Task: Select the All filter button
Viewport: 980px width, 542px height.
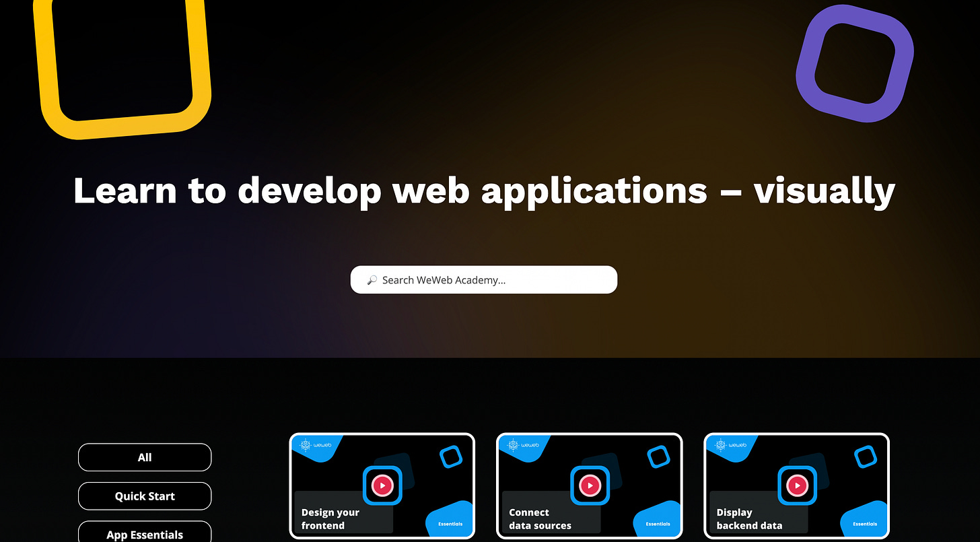Action: click(x=145, y=457)
